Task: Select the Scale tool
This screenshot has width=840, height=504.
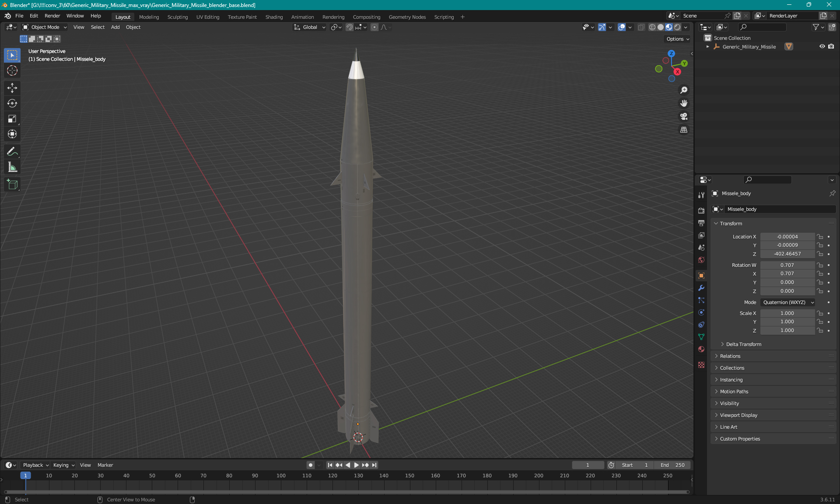Action: (x=12, y=119)
